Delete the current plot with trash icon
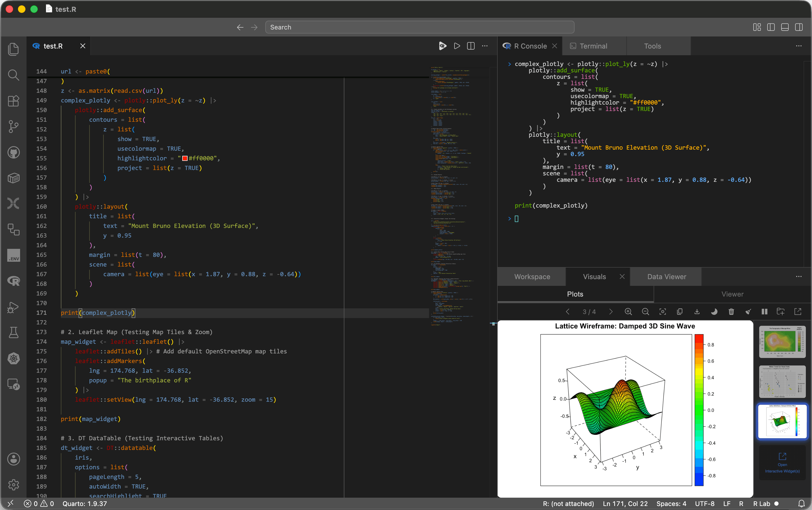Image resolution: width=812 pixels, height=510 pixels. tap(731, 312)
